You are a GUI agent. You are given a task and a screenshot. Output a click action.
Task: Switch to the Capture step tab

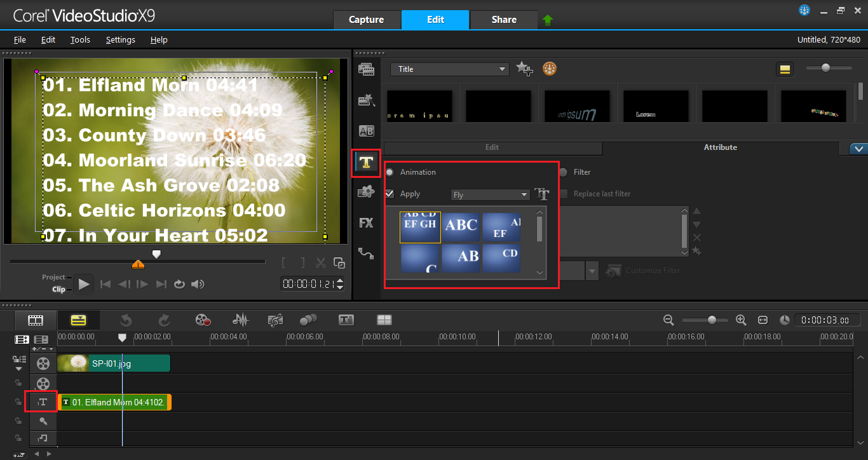click(x=367, y=20)
